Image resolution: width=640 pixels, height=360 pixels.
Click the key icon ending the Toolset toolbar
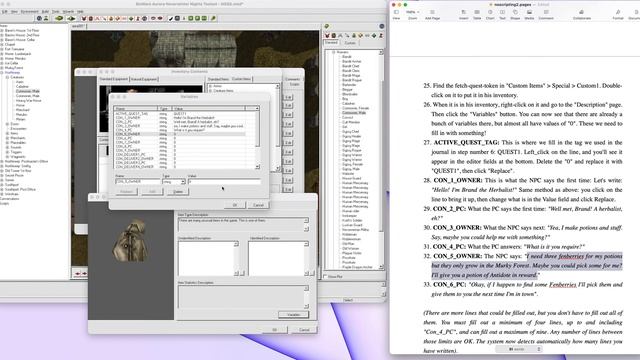pyautogui.click(x=213, y=18)
